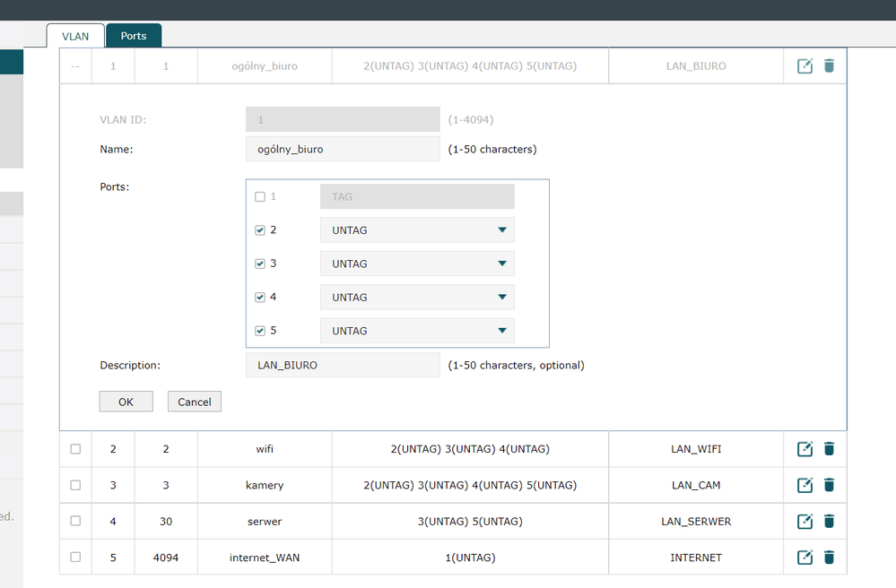The width and height of the screenshot is (896, 588).
Task: Delete the wifi VLAN entry
Action: 829,449
